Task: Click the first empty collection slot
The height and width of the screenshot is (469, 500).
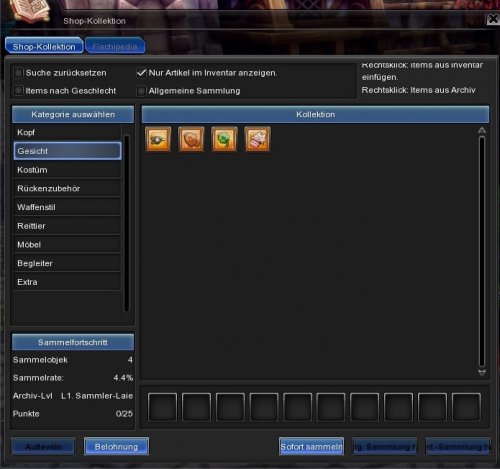Action: coord(162,407)
